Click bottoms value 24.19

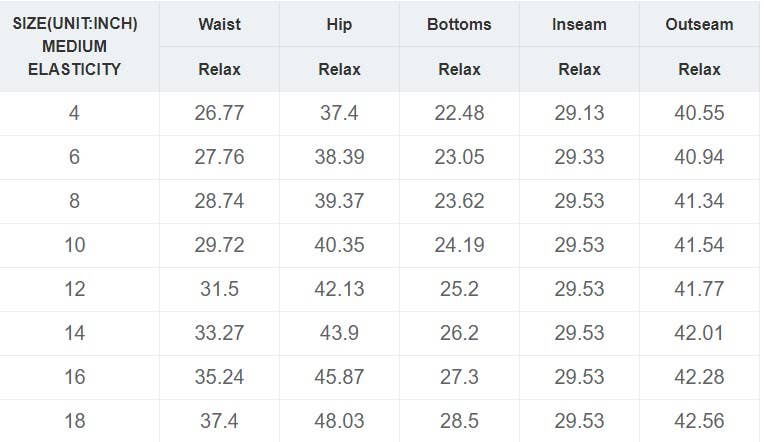(x=459, y=245)
